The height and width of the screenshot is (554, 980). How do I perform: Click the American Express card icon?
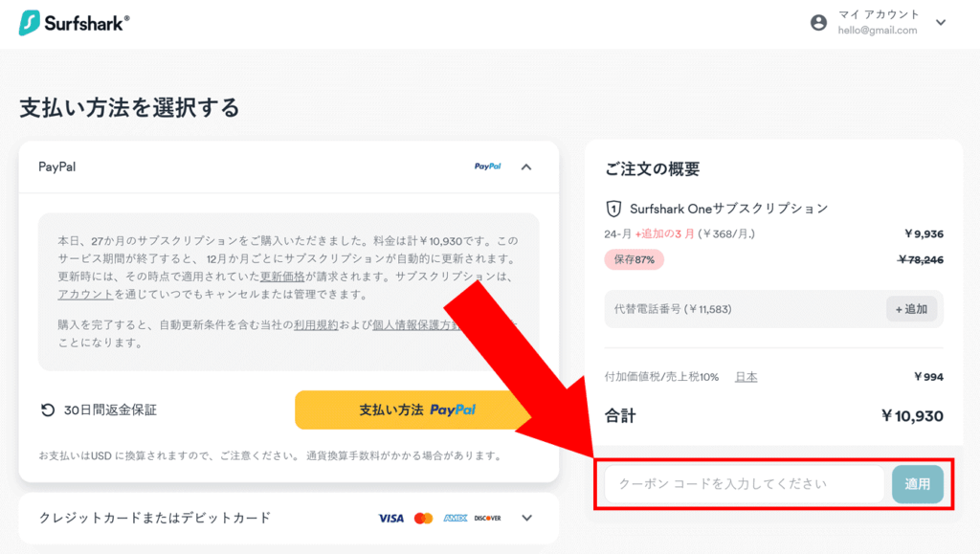455,518
